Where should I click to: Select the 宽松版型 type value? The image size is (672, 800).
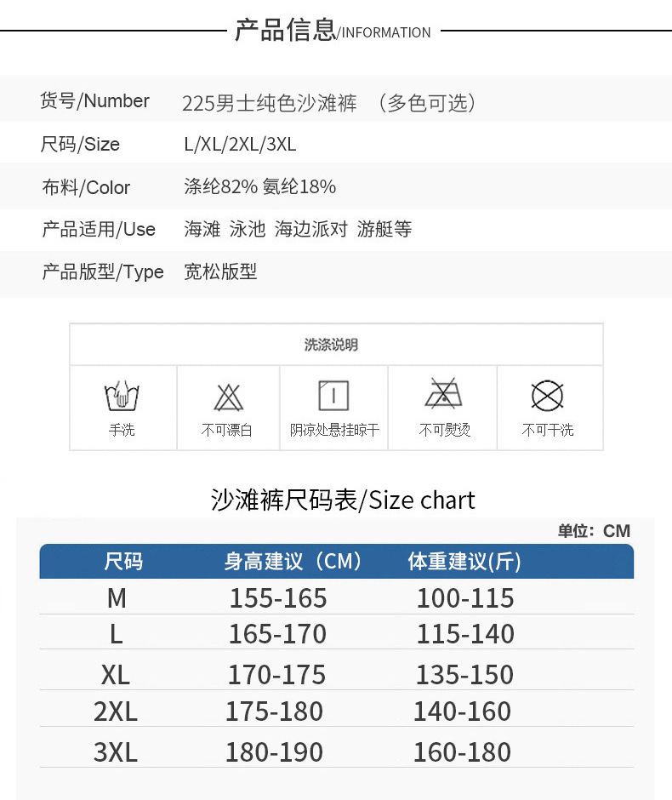click(220, 272)
